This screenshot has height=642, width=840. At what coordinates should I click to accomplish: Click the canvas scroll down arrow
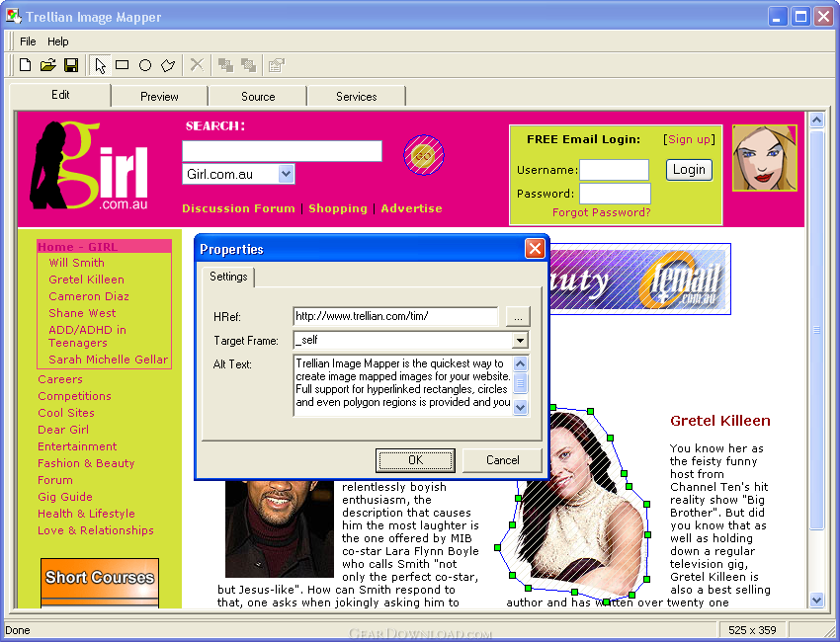(x=816, y=600)
